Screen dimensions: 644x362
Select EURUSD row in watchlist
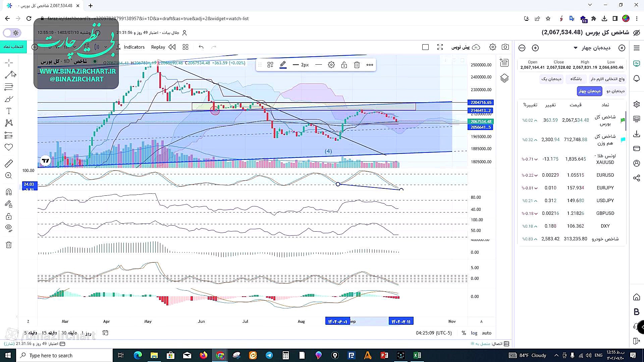coord(572,175)
